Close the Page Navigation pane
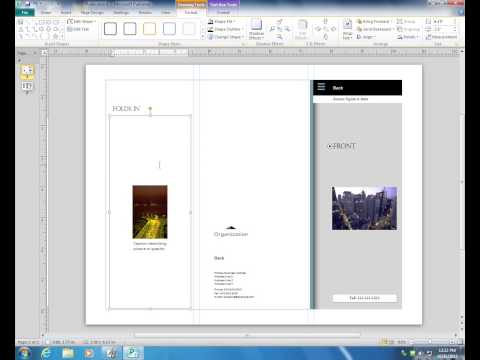 35,53
